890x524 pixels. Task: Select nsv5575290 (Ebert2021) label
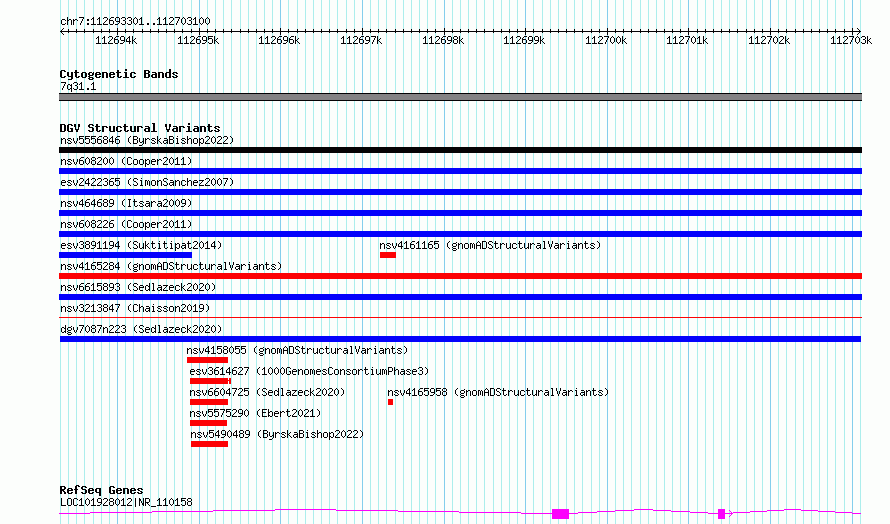pyautogui.click(x=255, y=413)
